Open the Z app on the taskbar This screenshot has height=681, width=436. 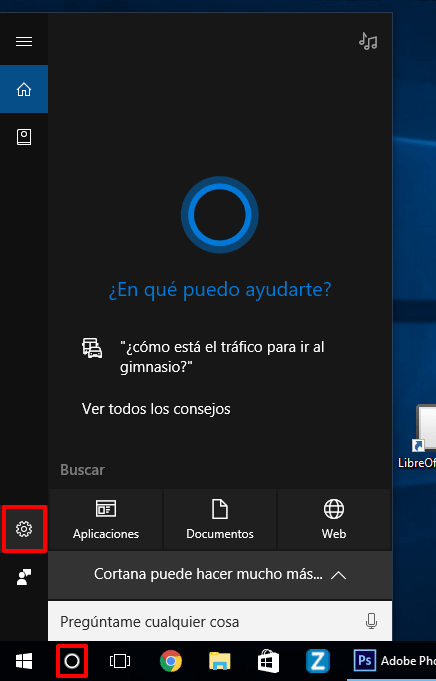[317, 661]
